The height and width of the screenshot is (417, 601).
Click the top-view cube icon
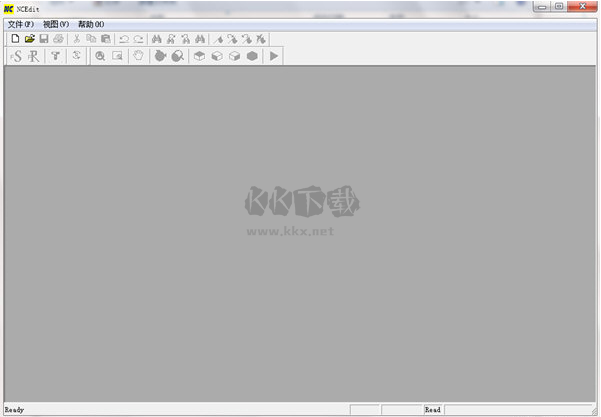199,56
